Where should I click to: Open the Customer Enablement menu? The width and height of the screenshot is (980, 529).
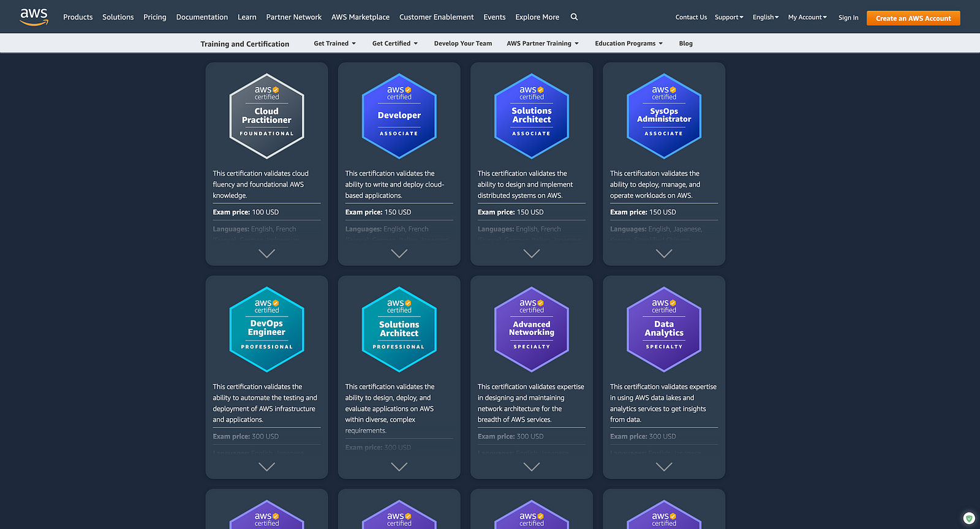437,17
